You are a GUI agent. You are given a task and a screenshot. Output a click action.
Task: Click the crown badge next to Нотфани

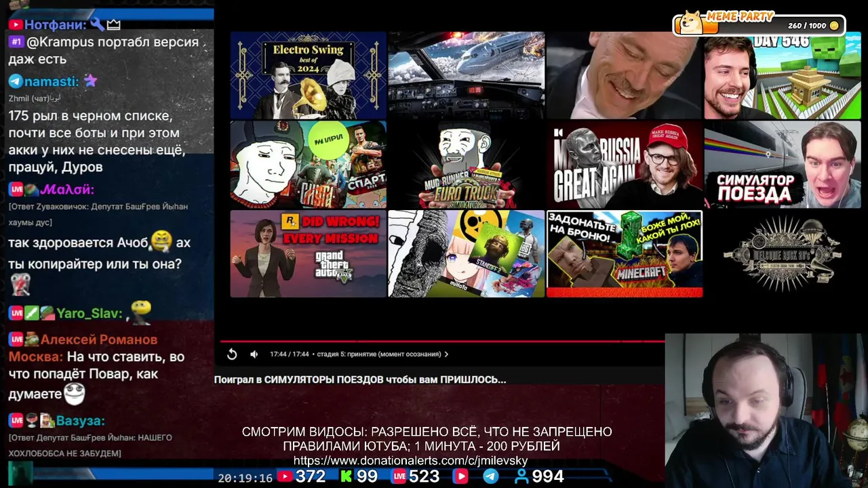113,25
